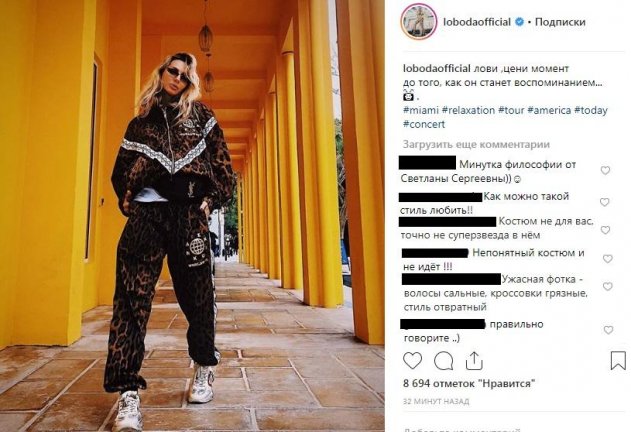This screenshot has width=631, height=432.
Task: Save the post with the bookmark icon
Action: [618, 361]
